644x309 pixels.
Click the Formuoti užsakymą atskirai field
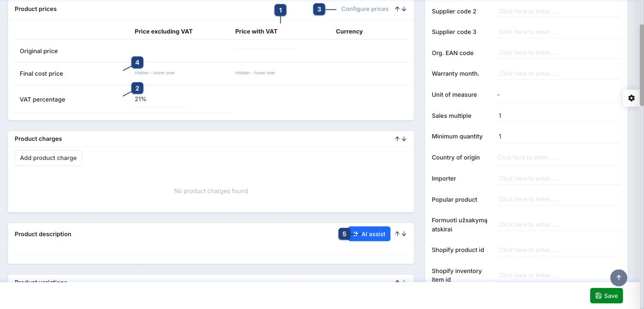click(x=558, y=225)
